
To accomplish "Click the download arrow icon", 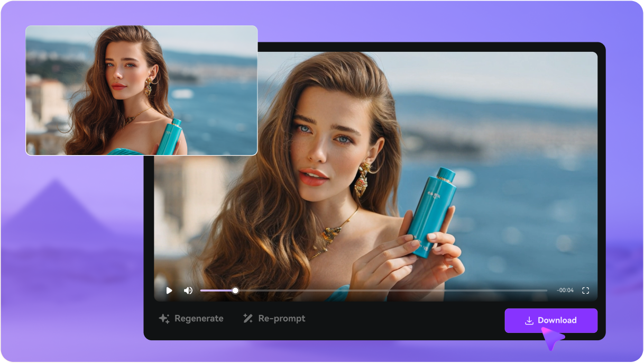I will [x=529, y=321].
